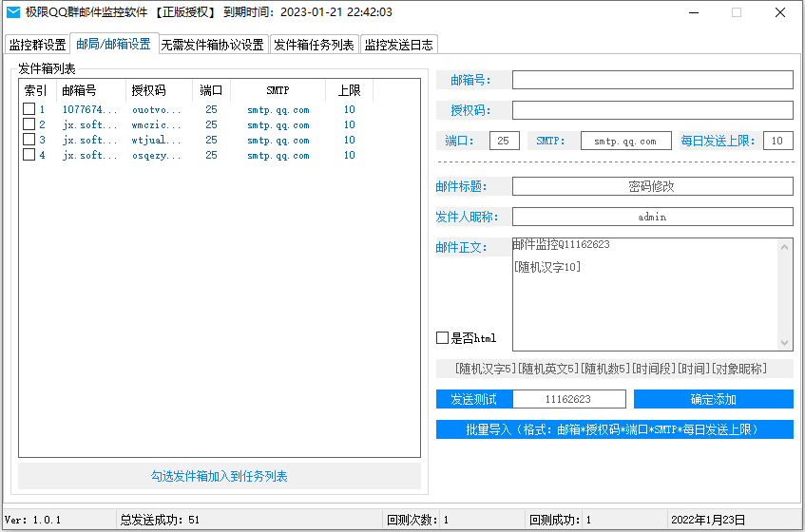
Task: Click the variable hints bar with [随机汉字5]
Action: 615,369
